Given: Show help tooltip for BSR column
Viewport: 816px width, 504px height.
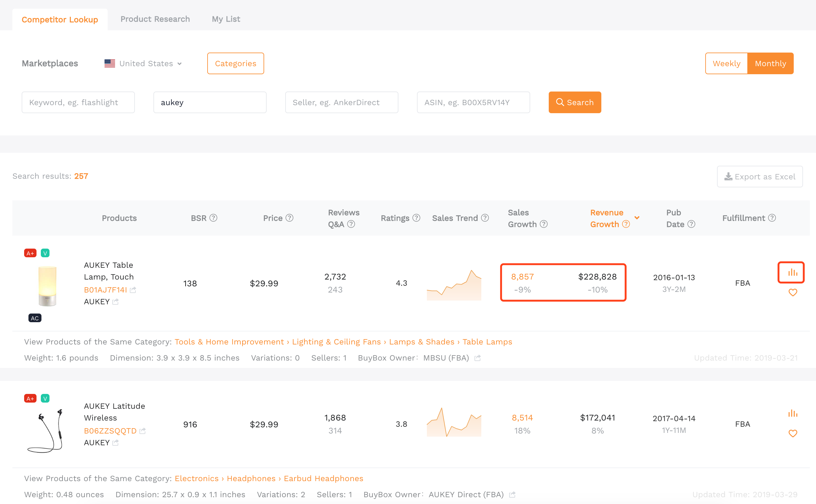Looking at the screenshot, I should pos(213,218).
